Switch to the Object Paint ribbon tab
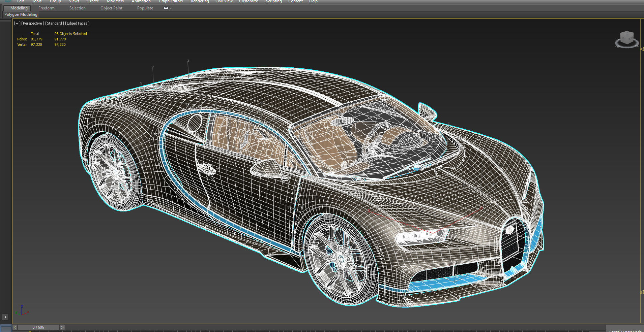This screenshot has width=644, height=332. (111, 8)
